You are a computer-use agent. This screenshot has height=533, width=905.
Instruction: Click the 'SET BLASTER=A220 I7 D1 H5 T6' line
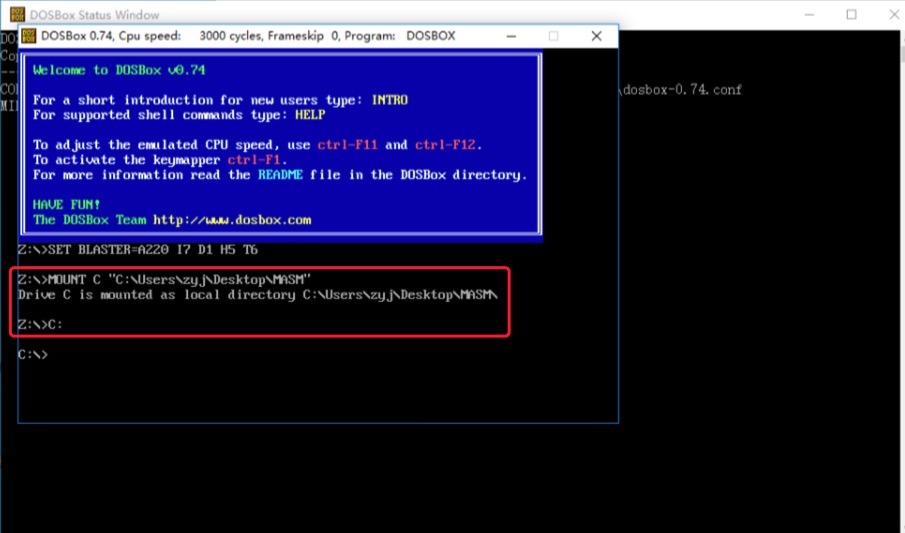click(x=138, y=250)
